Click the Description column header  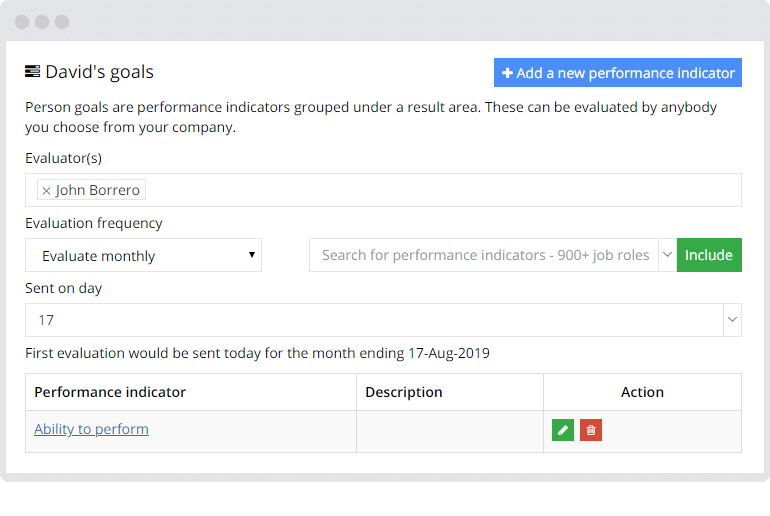click(x=404, y=392)
